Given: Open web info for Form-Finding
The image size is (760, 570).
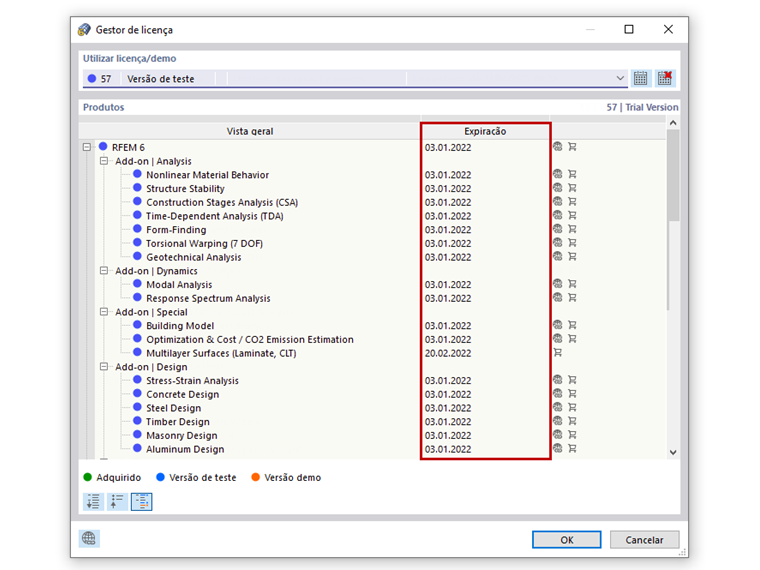Looking at the screenshot, I should [x=558, y=229].
